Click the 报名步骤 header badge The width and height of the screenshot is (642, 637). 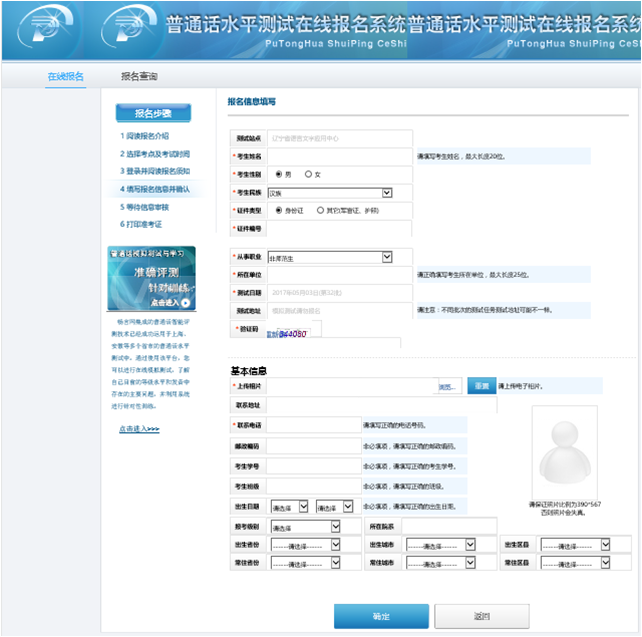pyautogui.click(x=152, y=113)
